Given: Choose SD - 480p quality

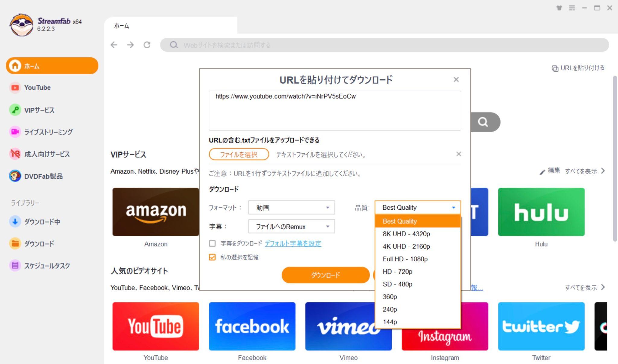Looking at the screenshot, I should pos(418,284).
